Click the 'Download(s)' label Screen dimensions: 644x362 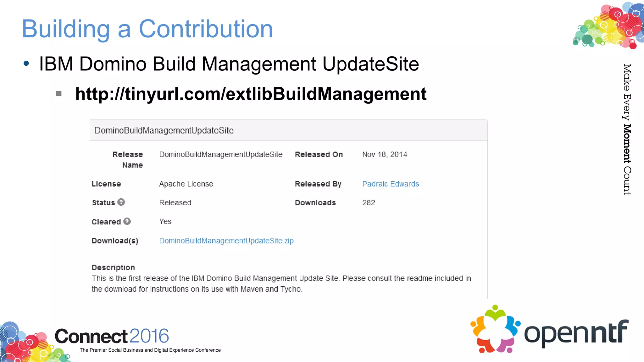pos(115,241)
